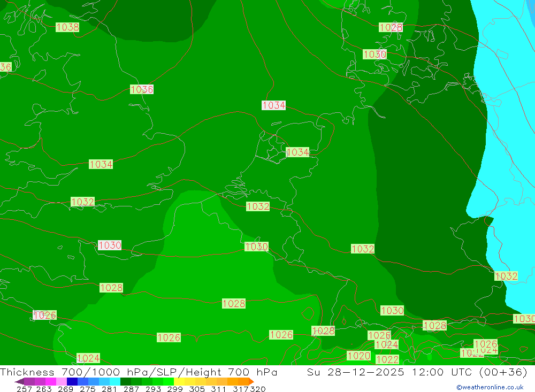Click the cyan legend color swatch
Image resolution: width=535 pixels, height=392 pixels.
click(114, 381)
